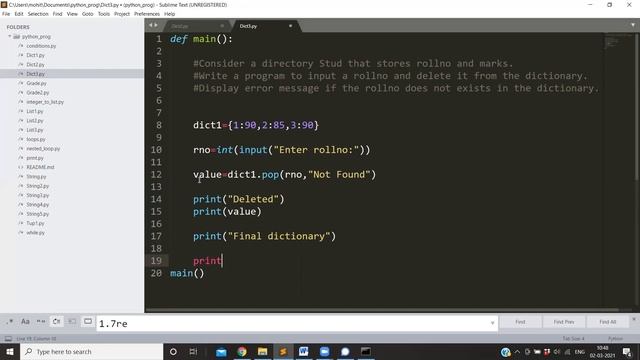Close the inactive left tab
The image size is (640, 360).
pos(222,26)
